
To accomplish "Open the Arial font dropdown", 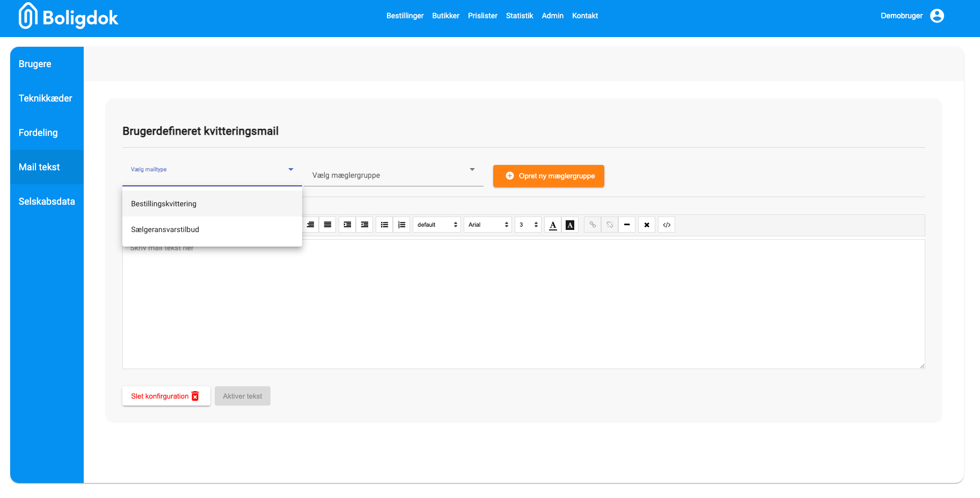I will click(x=488, y=225).
